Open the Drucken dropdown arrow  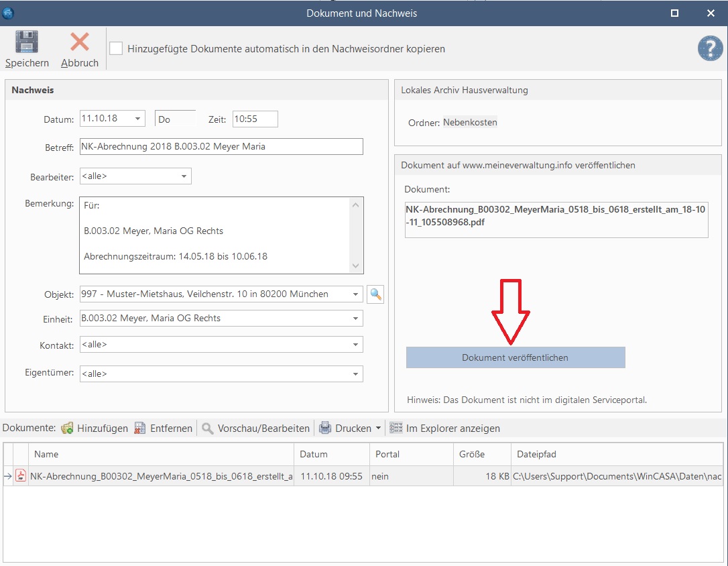pos(379,428)
